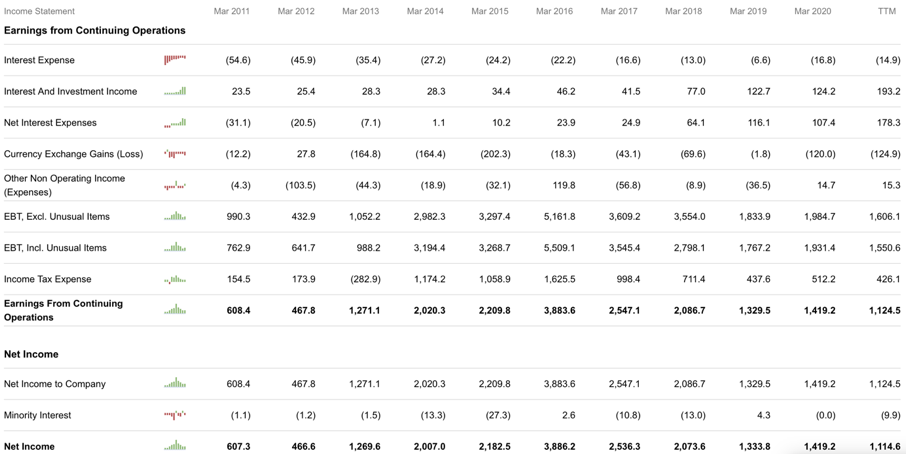Click the Mar 2016 Net Income value 3,886.2
This screenshot has width=906, height=454.
[559, 446]
